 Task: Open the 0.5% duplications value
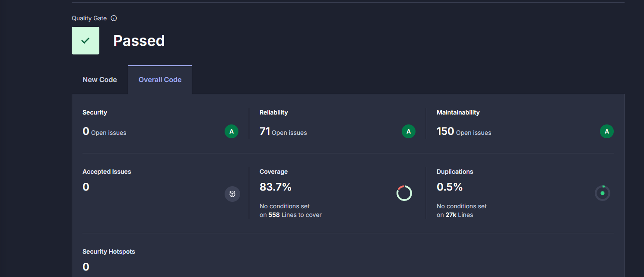click(x=450, y=187)
